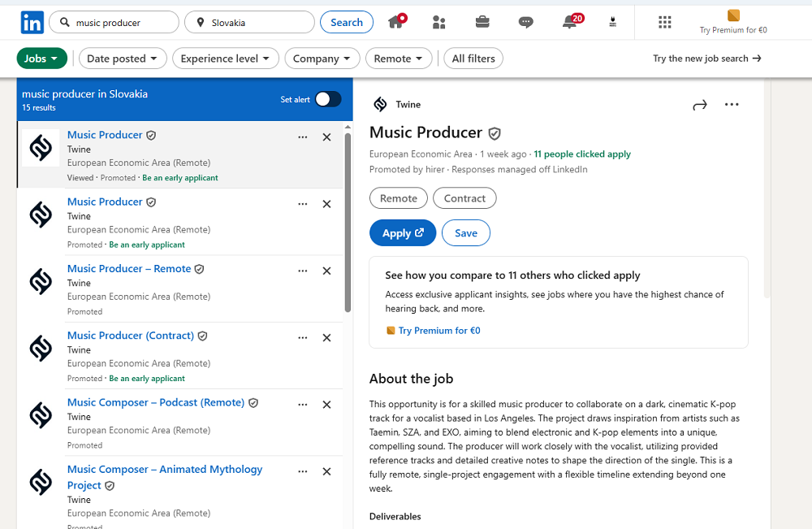This screenshot has height=529, width=812.
Task: Click Twine logo in job details header
Action: pyautogui.click(x=380, y=104)
